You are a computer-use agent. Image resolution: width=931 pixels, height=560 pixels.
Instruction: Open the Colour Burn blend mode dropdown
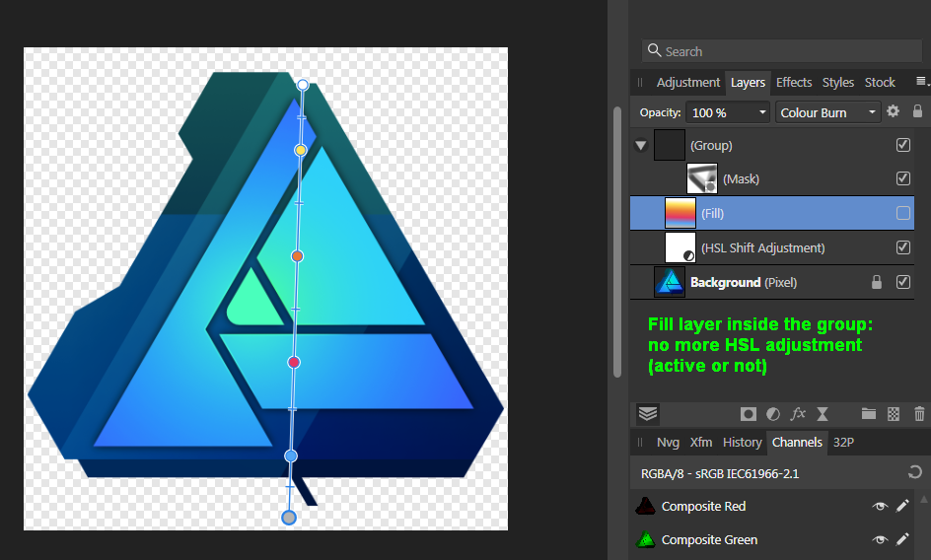[828, 112]
